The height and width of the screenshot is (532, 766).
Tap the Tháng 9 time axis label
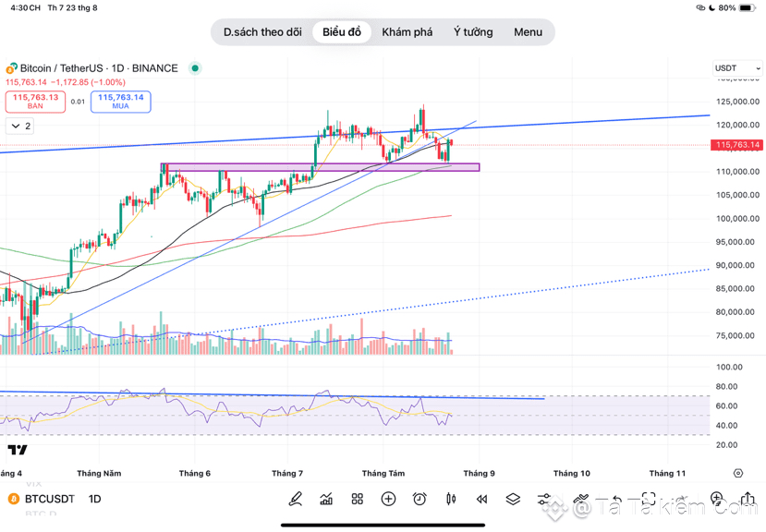[x=479, y=473]
